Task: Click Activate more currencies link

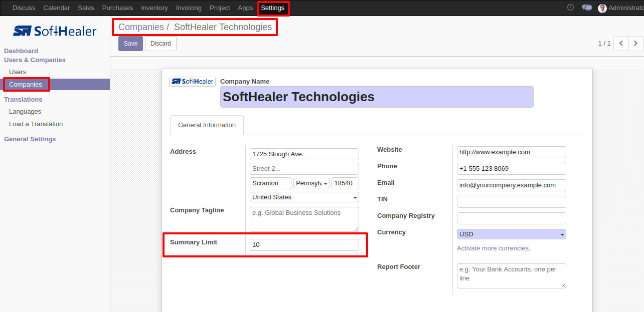Action: (494, 248)
